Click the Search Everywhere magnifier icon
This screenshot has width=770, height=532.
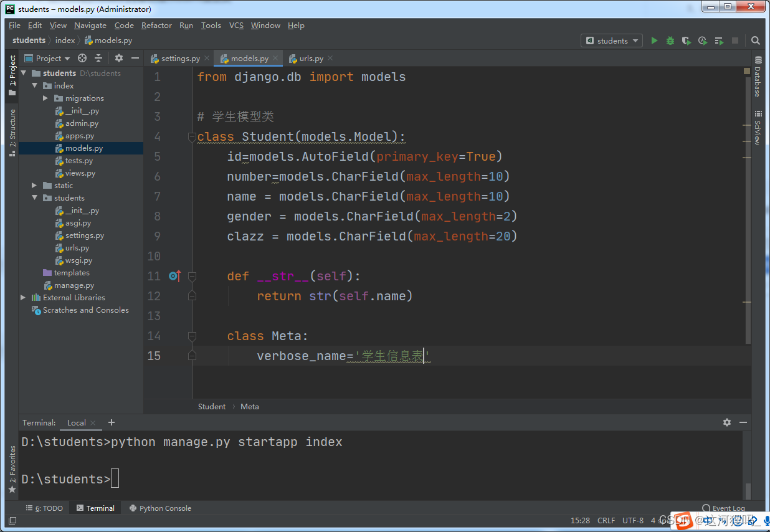[756, 40]
